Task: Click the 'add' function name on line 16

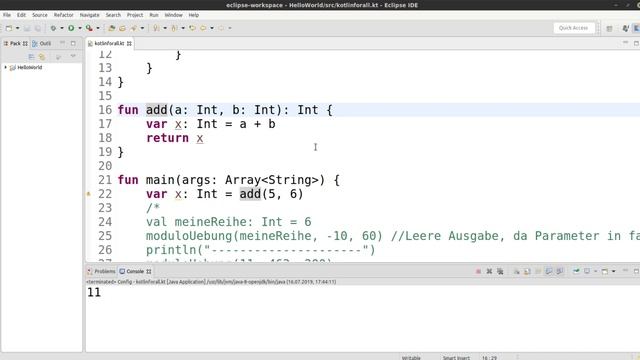Action: click(x=157, y=110)
